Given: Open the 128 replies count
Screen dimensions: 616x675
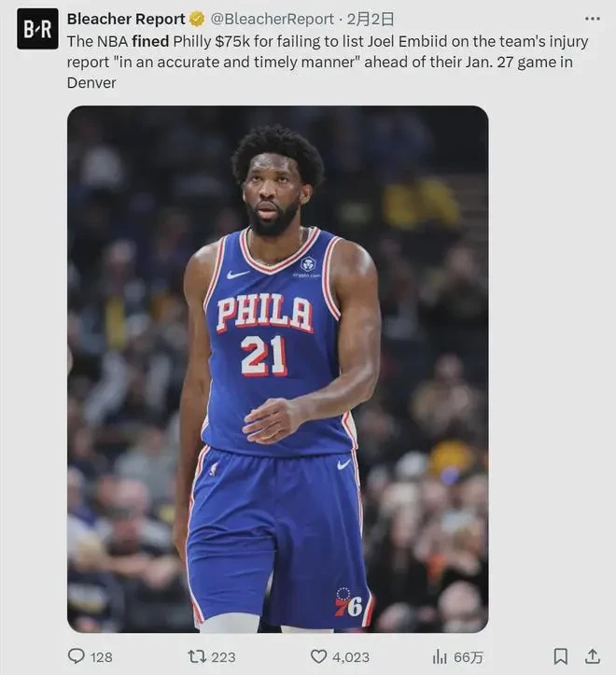Looking at the screenshot, I should click(102, 657).
